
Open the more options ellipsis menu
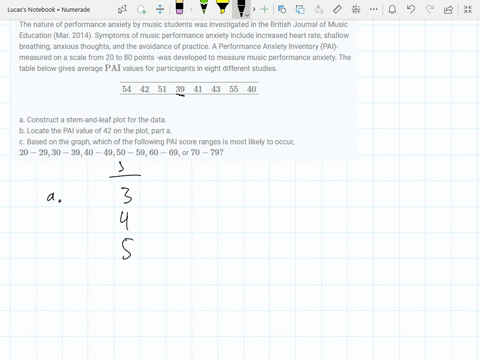click(x=374, y=9)
